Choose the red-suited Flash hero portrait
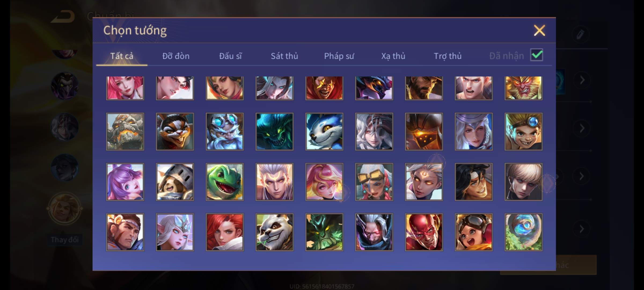 [424, 232]
